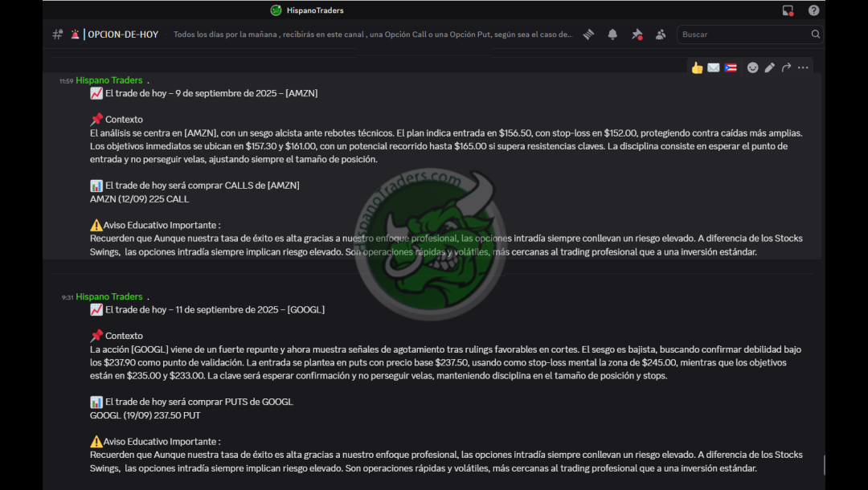This screenshot has width=868, height=490.
Task: Open add reaction smiley icon
Action: pos(753,67)
